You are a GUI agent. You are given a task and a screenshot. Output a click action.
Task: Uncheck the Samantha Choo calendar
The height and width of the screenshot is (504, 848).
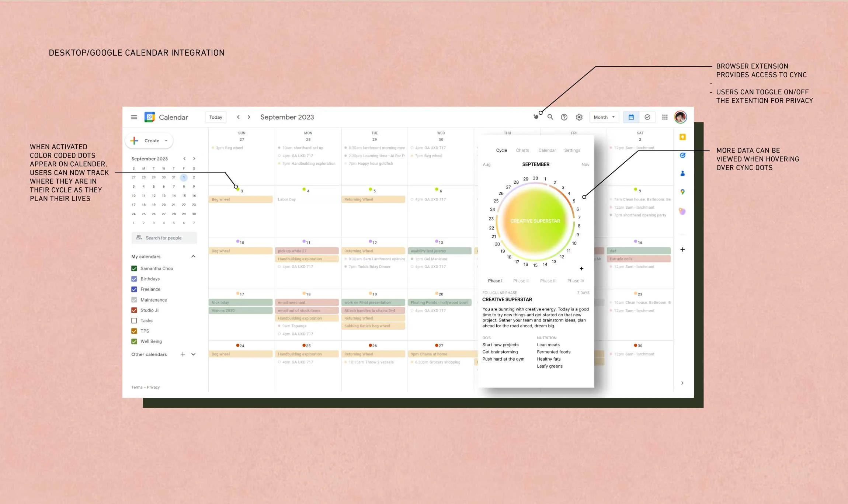point(134,268)
